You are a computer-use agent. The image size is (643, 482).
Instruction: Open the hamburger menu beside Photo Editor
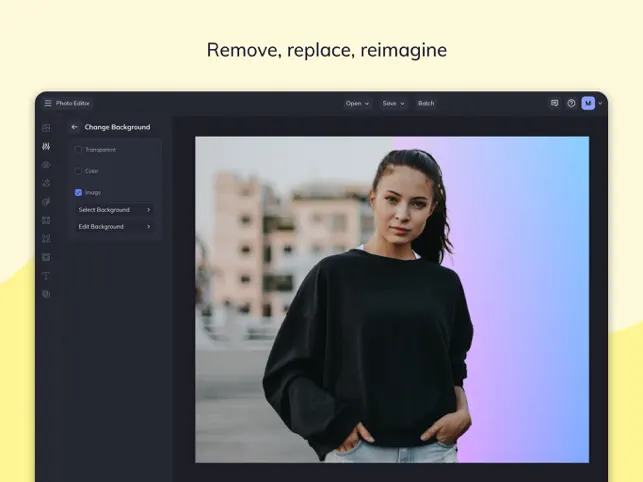(x=48, y=103)
